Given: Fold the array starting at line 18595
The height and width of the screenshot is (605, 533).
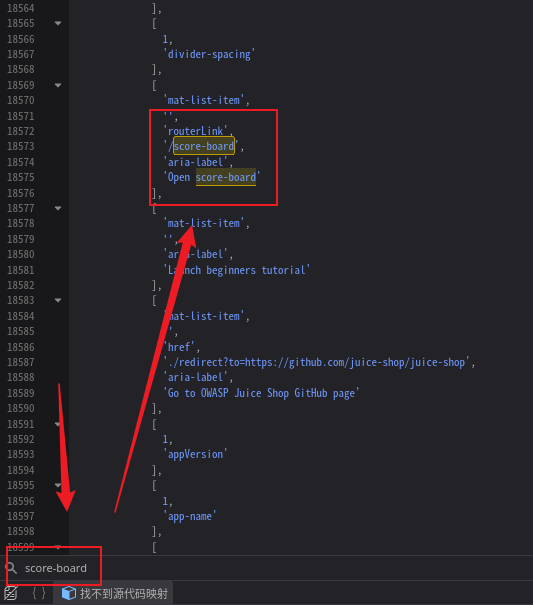Looking at the screenshot, I should [58, 485].
